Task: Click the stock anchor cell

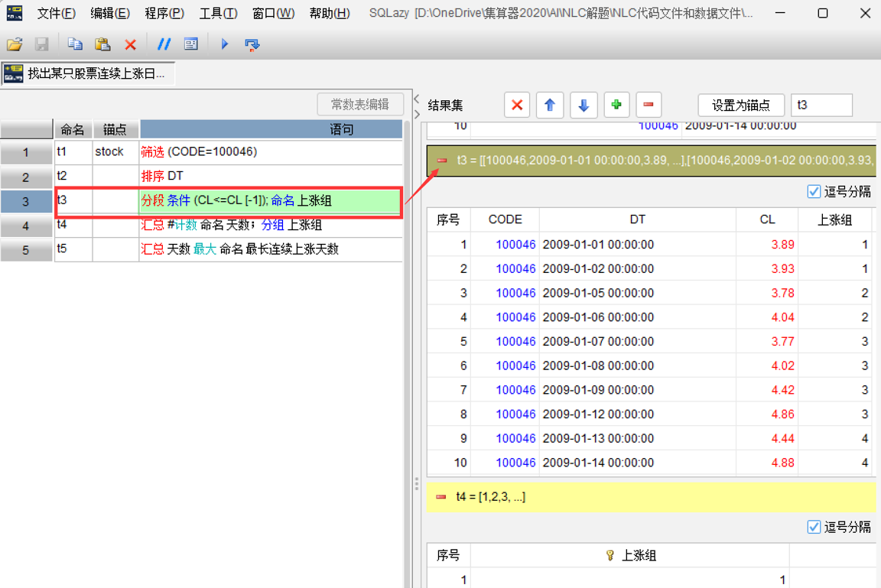Action: [x=115, y=152]
